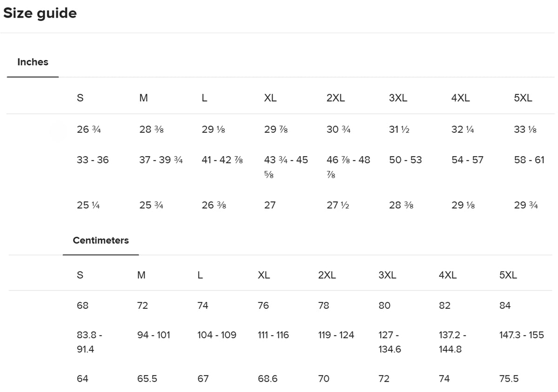Click the 83.8 - 91.4 centimeters cell
Screen dimensions: 558x392
point(86,342)
